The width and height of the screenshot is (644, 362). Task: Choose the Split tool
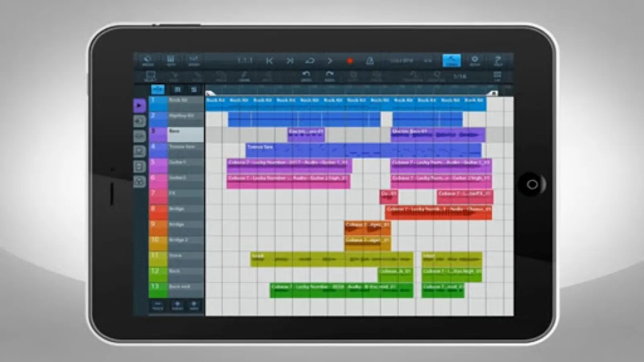tap(174, 76)
